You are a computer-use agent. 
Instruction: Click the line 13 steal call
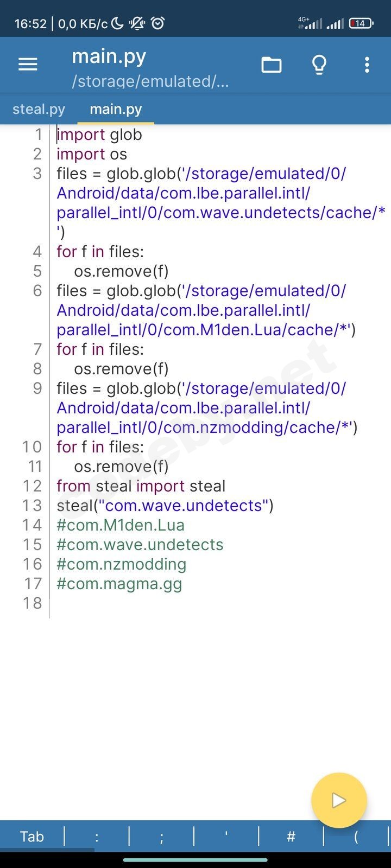(165, 506)
